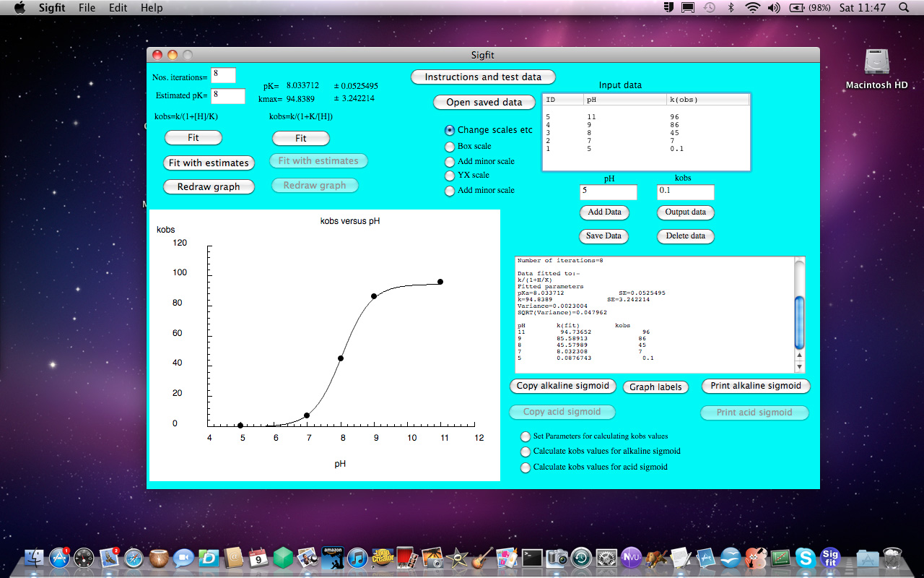The height and width of the screenshot is (578, 924).
Task: Click Instructions and test data button
Action: click(483, 77)
